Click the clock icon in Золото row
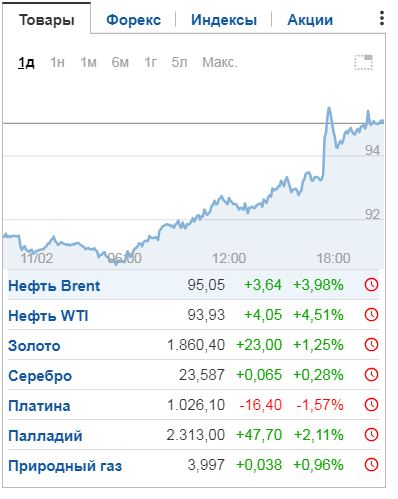 point(371,344)
